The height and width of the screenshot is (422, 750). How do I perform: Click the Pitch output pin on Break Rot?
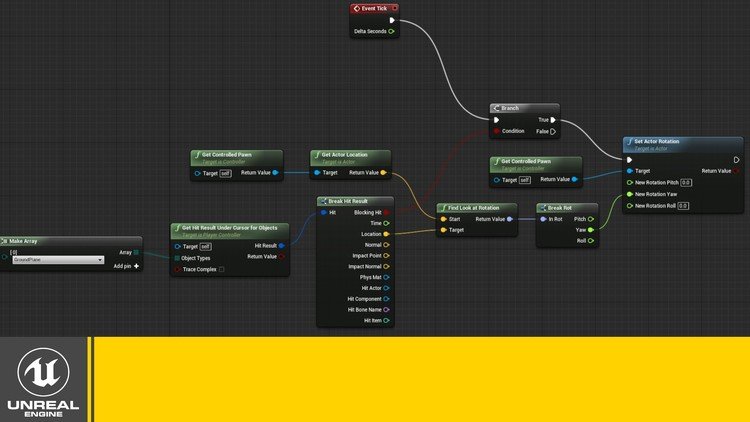coord(591,219)
